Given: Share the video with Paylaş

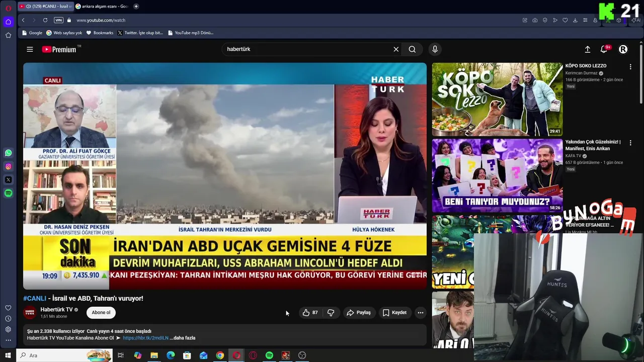Looking at the screenshot, I should pos(359,313).
